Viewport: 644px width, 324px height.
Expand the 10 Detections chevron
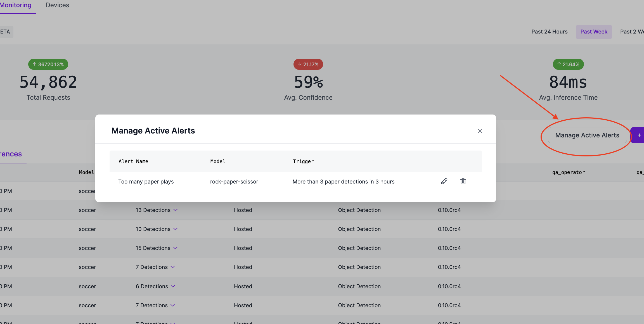(176, 229)
